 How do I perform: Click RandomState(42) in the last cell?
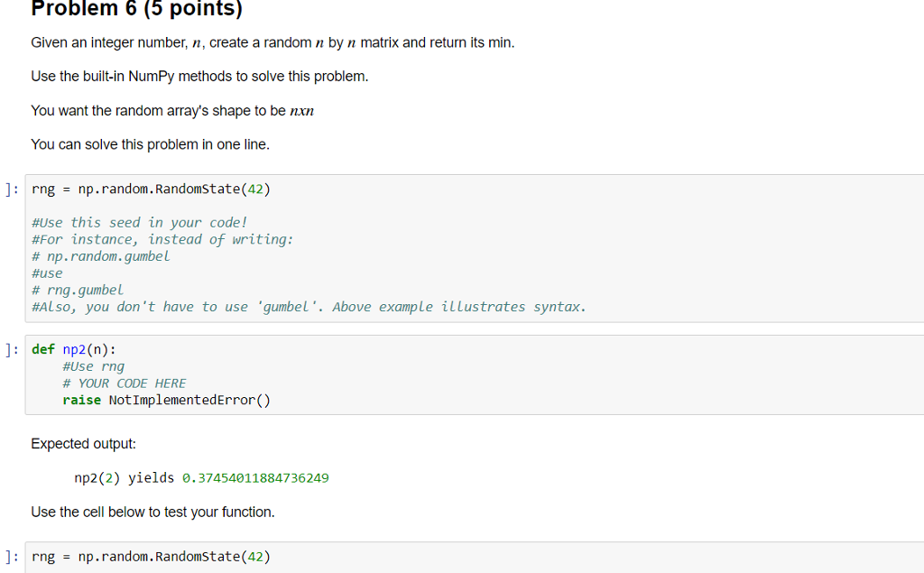[203, 556]
